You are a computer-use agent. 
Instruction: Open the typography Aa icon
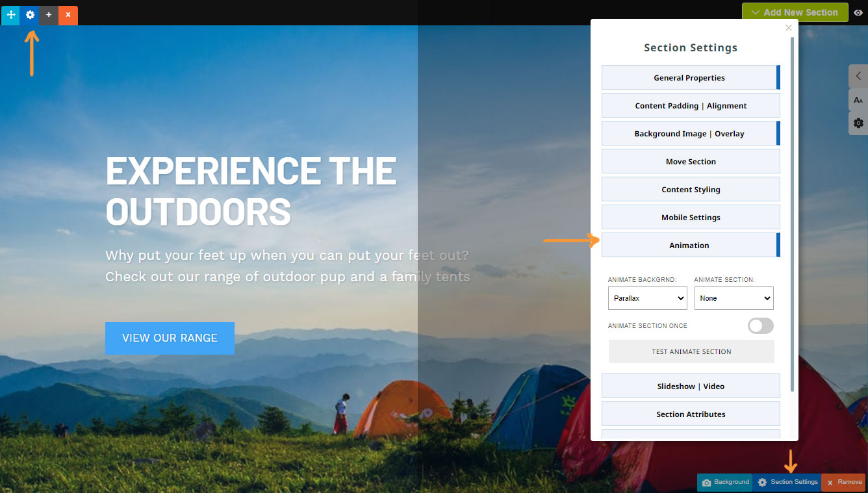pos(858,100)
